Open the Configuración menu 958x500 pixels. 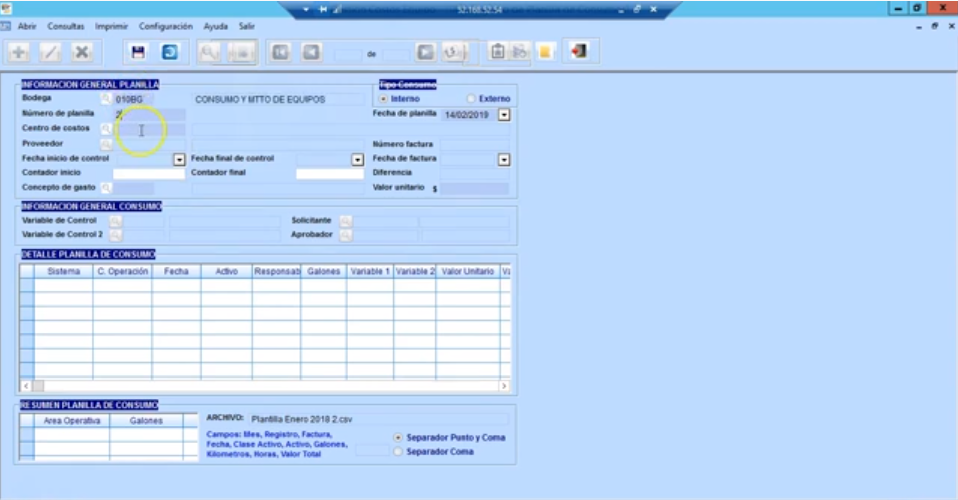point(166,26)
